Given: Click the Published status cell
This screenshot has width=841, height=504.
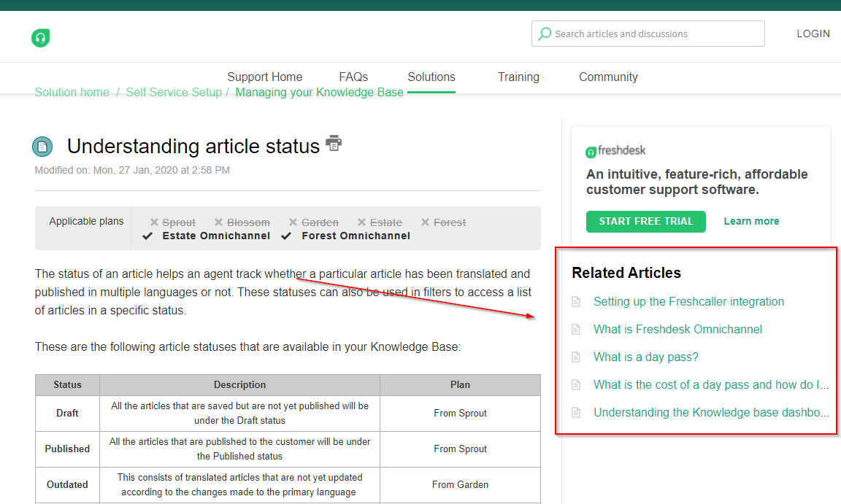Looking at the screenshot, I should (68, 449).
